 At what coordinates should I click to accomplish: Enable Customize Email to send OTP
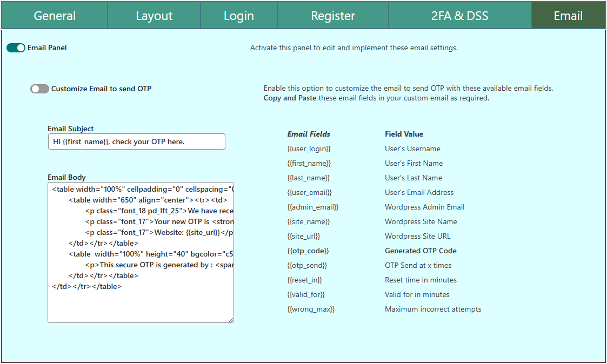39,89
